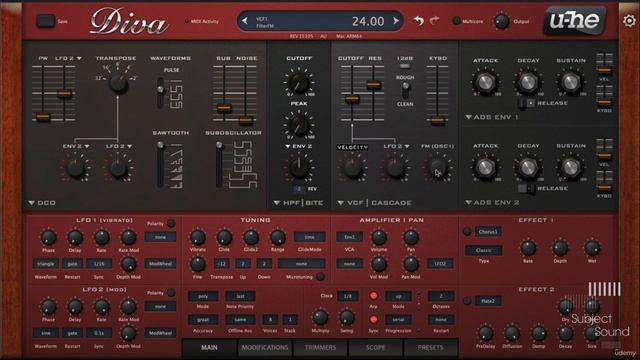Click ADS Env 2 Attack knob

coord(485,167)
